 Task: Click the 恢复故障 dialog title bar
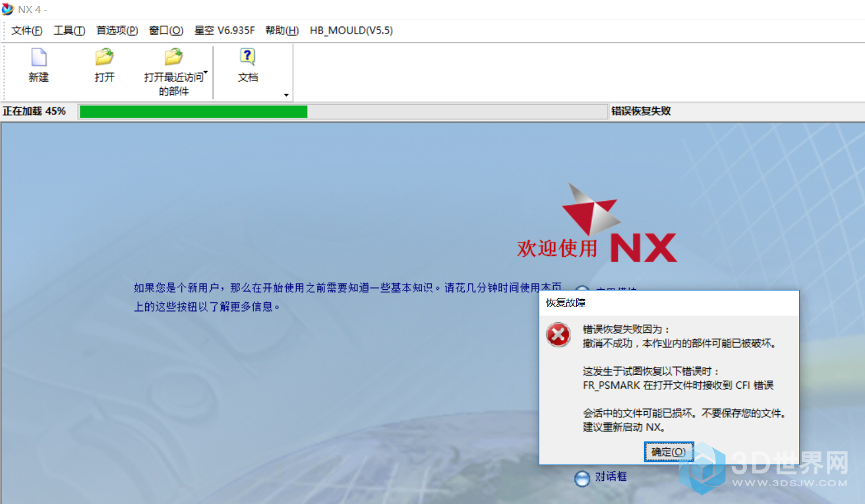tap(669, 302)
